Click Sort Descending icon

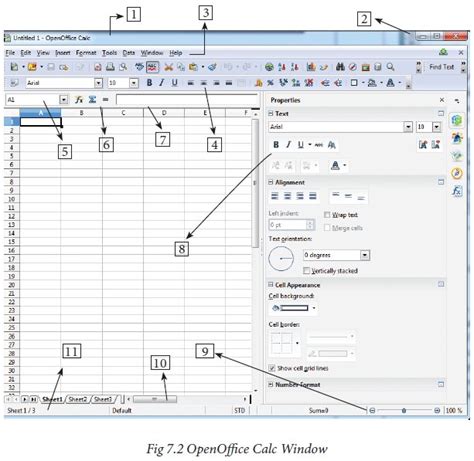[x=294, y=67]
